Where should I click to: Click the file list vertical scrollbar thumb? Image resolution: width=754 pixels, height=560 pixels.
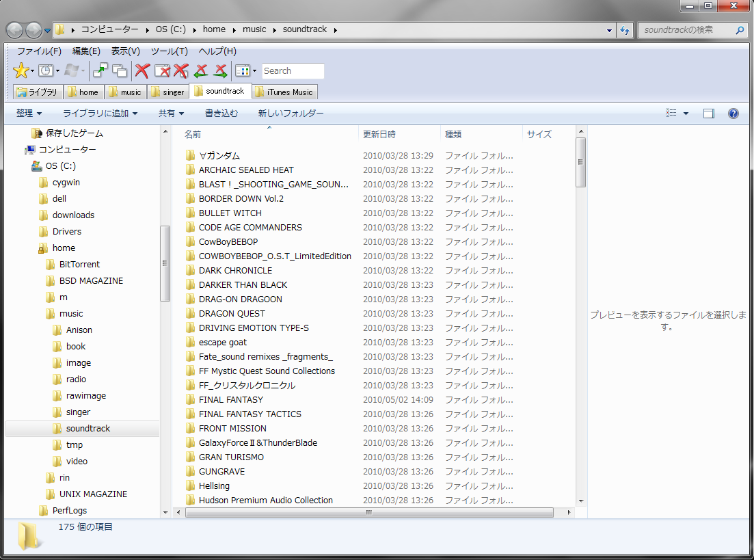[x=580, y=163]
